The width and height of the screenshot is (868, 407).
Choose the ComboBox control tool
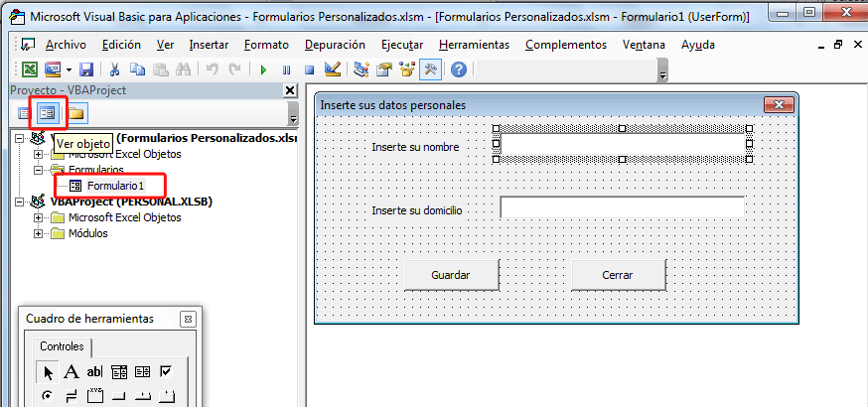[x=119, y=372]
